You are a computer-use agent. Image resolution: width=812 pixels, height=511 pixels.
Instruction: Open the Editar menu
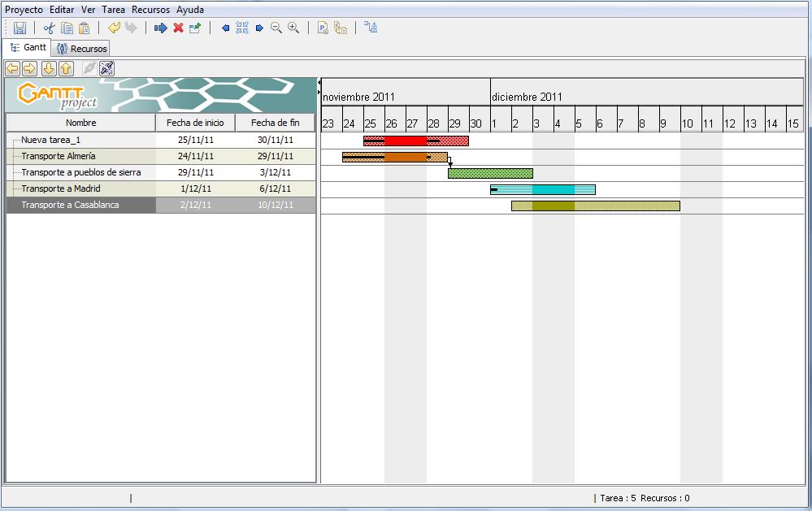tap(62, 10)
